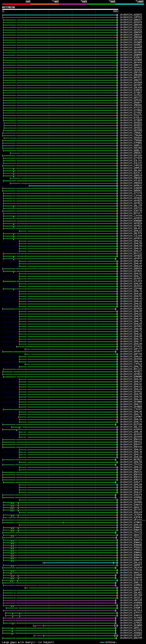Select UniRef100_P58823 entry

tap(131, 548)
